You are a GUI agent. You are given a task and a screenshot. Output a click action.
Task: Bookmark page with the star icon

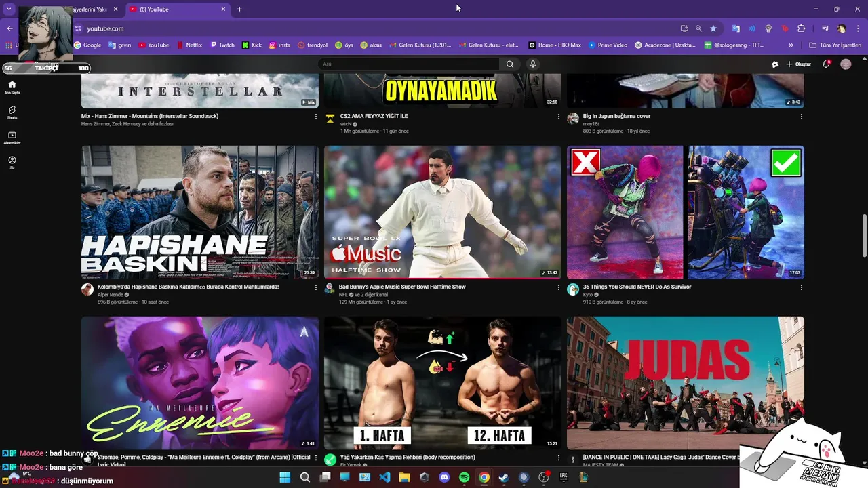[713, 28]
